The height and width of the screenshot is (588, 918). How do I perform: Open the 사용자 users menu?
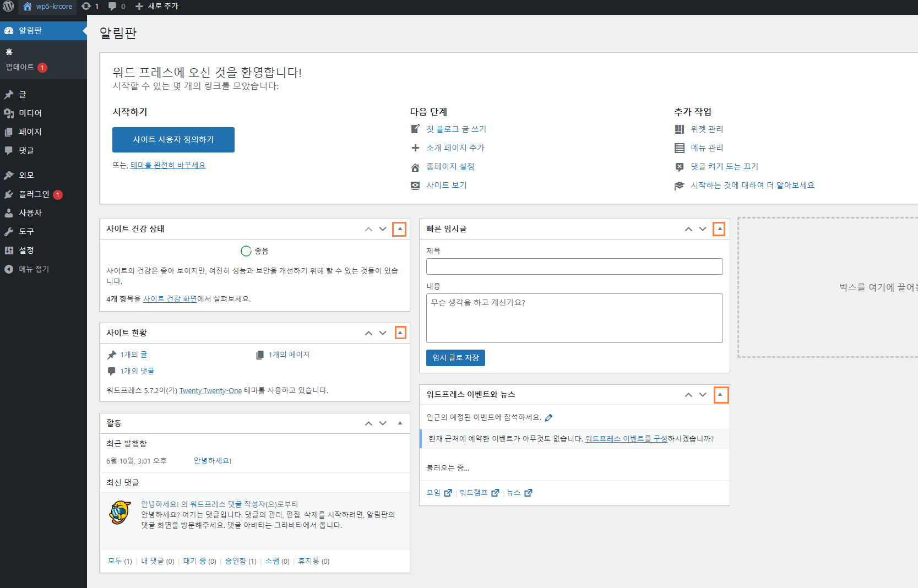(x=44, y=213)
